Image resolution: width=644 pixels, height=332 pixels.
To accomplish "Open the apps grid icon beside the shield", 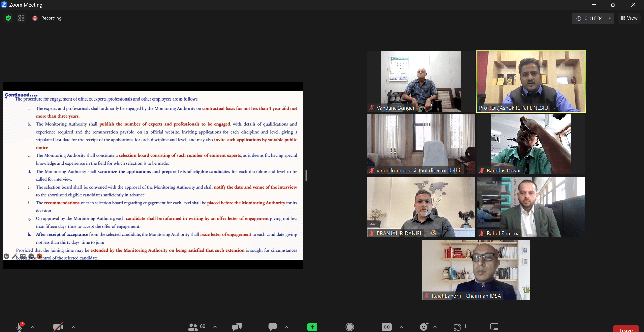I will 21,18.
